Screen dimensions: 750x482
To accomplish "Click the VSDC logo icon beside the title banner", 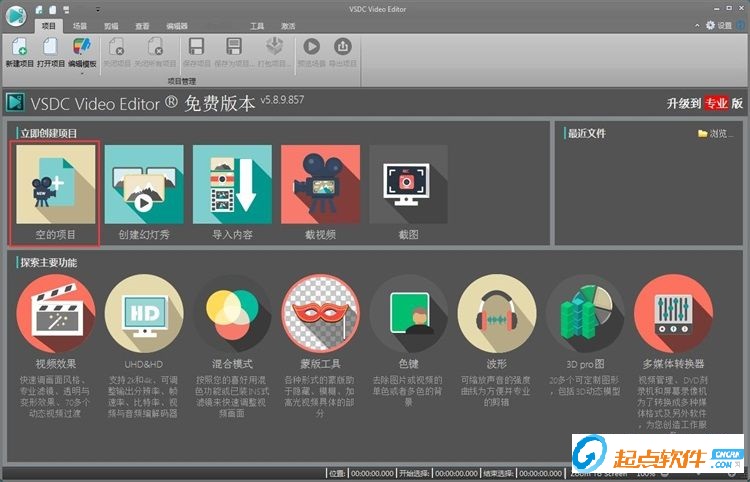I will coord(15,102).
